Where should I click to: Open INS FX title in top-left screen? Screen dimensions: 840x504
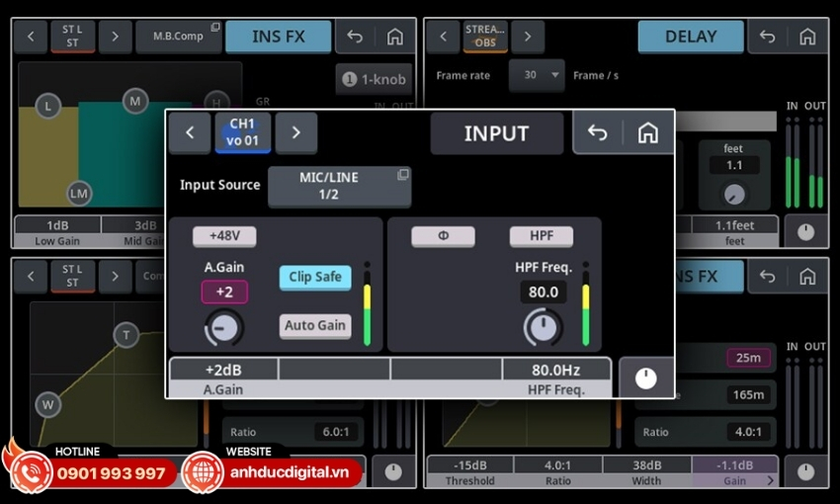279,37
